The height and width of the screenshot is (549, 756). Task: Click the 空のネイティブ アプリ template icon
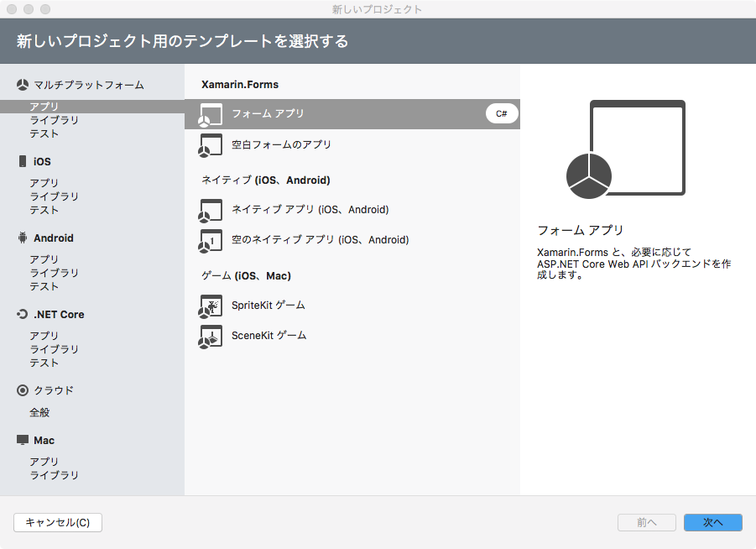click(211, 239)
